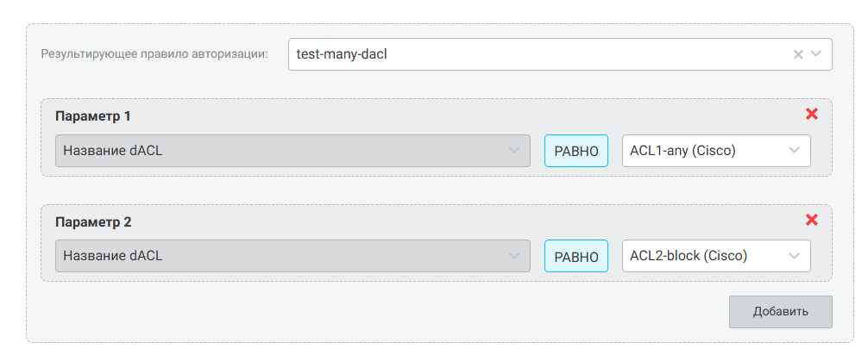Click the chevron arrow in ACL1-any (Cisco) box
This screenshot has width=868, height=355.
pos(794,151)
